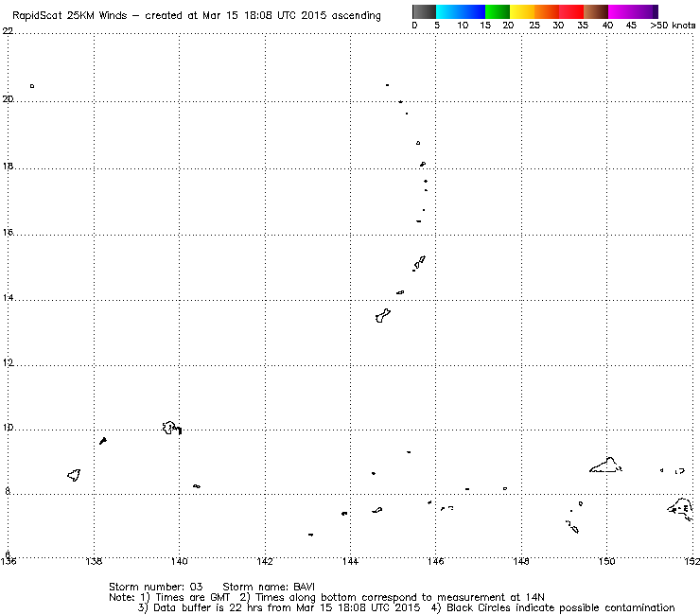Viewport: 700px width, 615px height.
Task: Click the longitude label '150'
Action: point(606,561)
